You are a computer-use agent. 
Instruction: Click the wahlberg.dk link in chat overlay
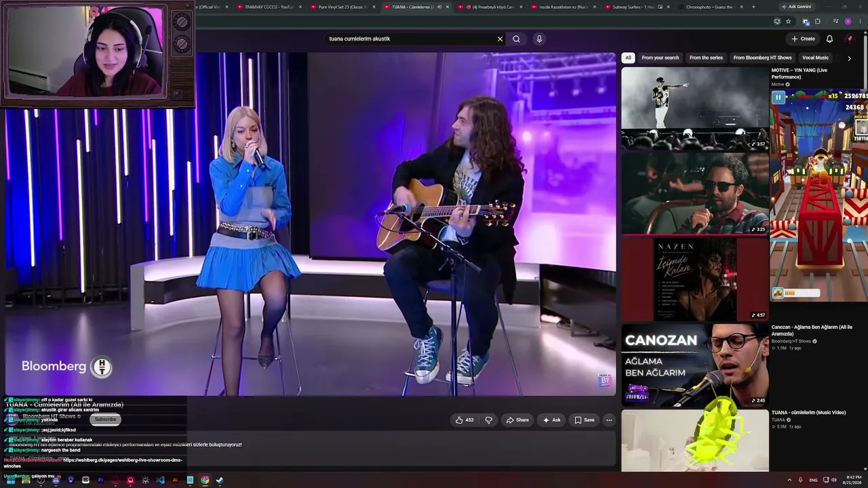pyautogui.click(x=122, y=463)
